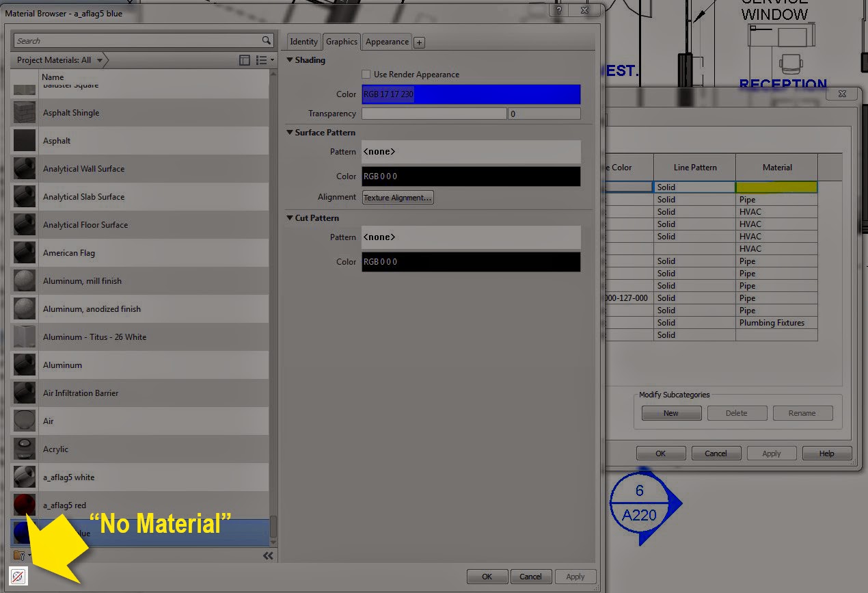Click the blue Shading Color swatch
868x593 pixels.
pyautogui.click(x=470, y=94)
